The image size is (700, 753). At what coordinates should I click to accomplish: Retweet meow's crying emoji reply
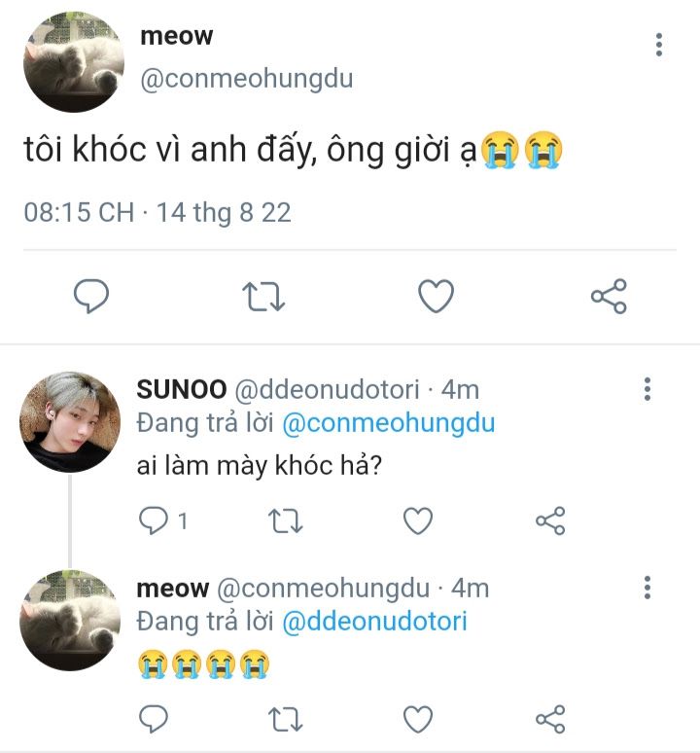[x=286, y=719]
